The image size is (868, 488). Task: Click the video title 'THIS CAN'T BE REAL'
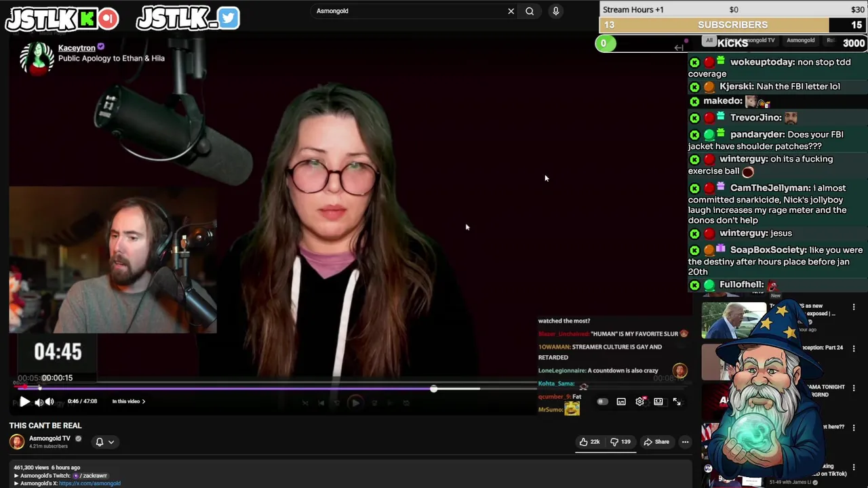45,426
